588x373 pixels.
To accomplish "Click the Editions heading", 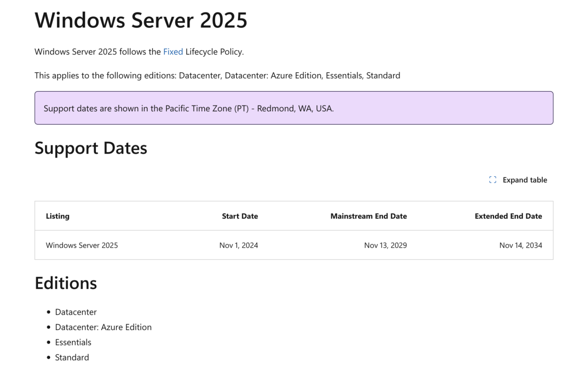I will 66,283.
